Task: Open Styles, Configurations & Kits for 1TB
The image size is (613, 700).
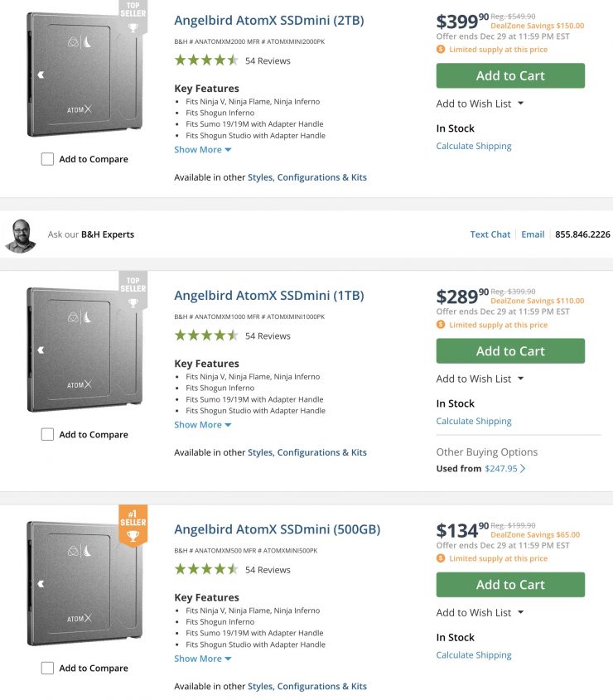Action: click(x=306, y=452)
